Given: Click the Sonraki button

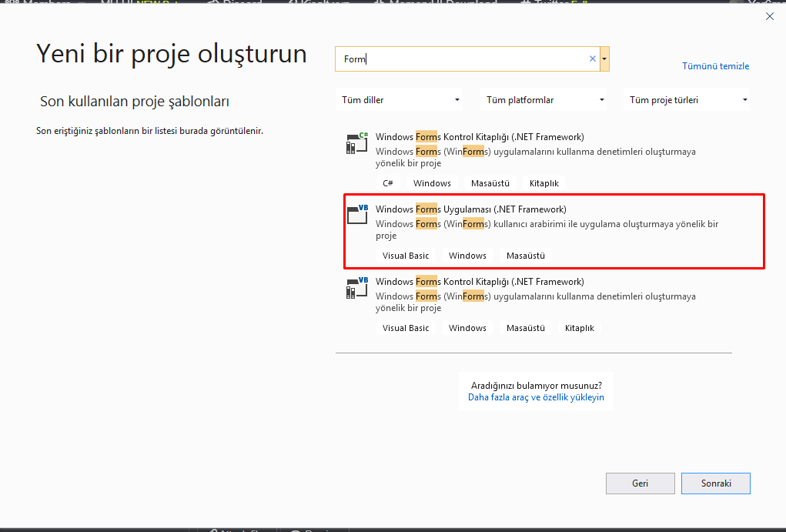Looking at the screenshot, I should click(716, 483).
